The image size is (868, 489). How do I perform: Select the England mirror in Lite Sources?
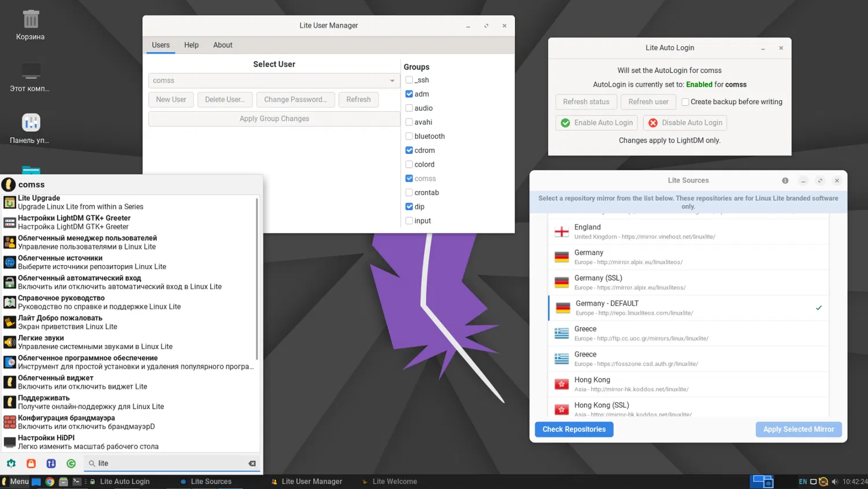(689, 231)
